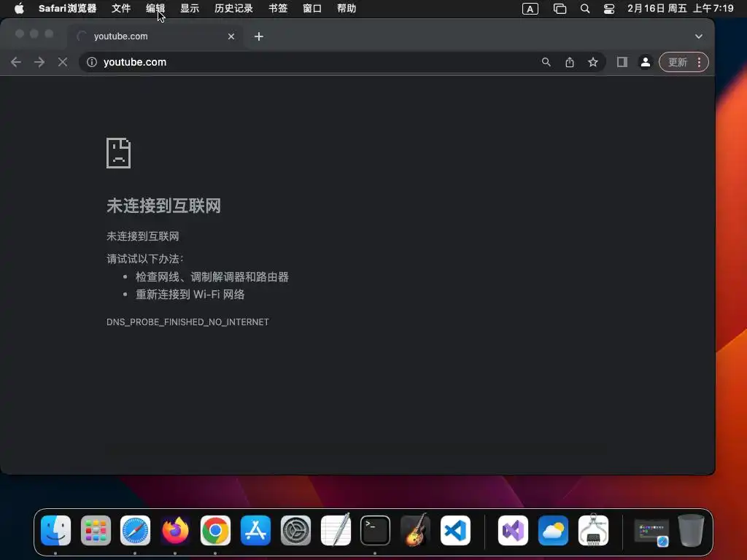The width and height of the screenshot is (747, 560).
Task: Open Spotlight search in menu bar
Action: pyautogui.click(x=585, y=9)
